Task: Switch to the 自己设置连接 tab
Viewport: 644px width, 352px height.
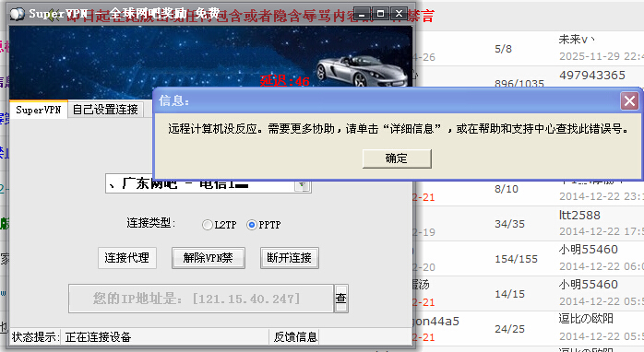Action: point(105,110)
